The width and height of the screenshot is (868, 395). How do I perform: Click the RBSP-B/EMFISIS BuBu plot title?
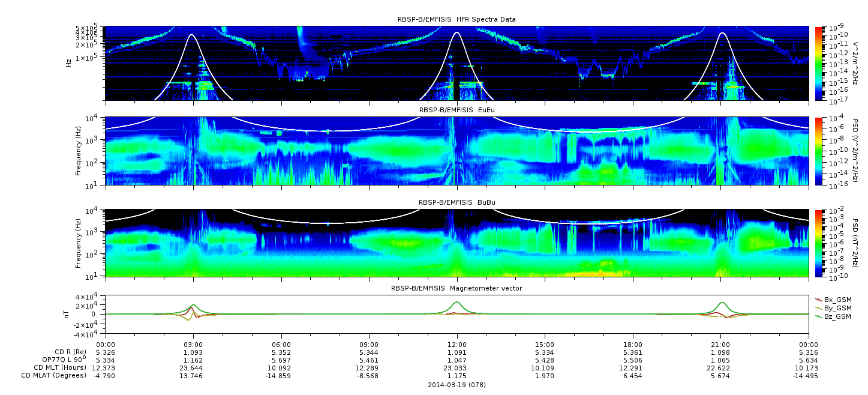pyautogui.click(x=456, y=203)
